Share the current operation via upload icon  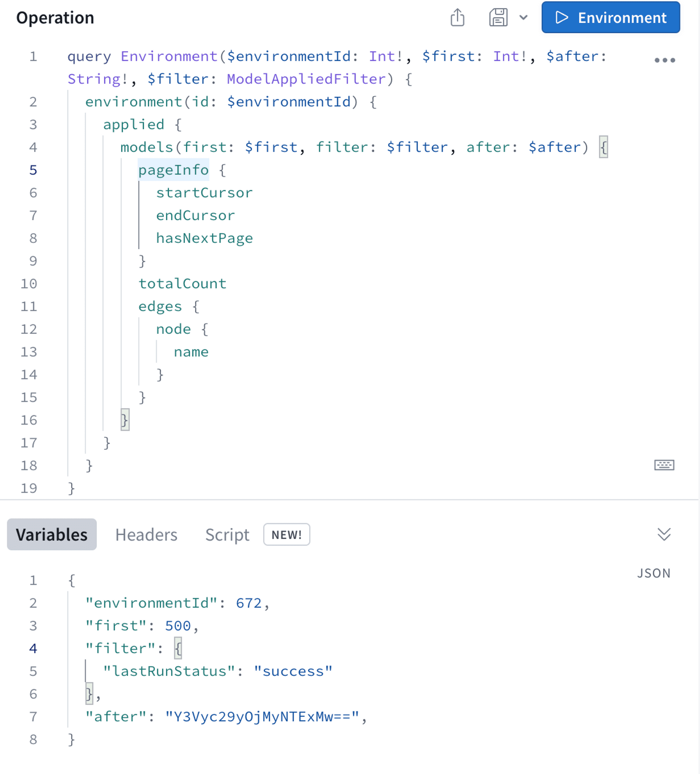[457, 17]
